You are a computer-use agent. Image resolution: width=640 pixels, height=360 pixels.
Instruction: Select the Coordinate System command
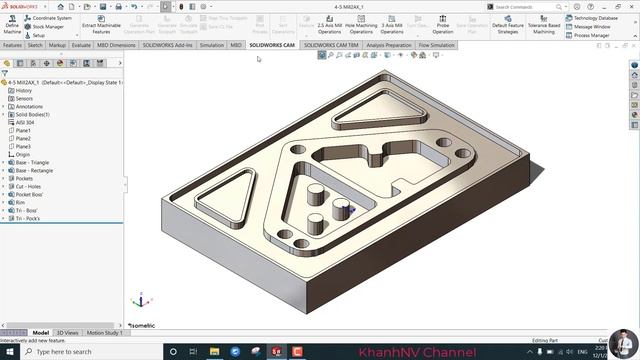tap(48, 18)
